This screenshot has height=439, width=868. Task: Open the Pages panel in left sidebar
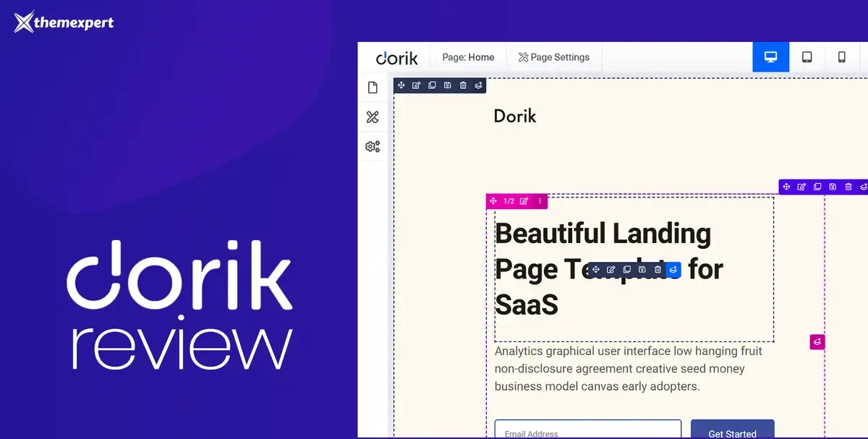373,88
